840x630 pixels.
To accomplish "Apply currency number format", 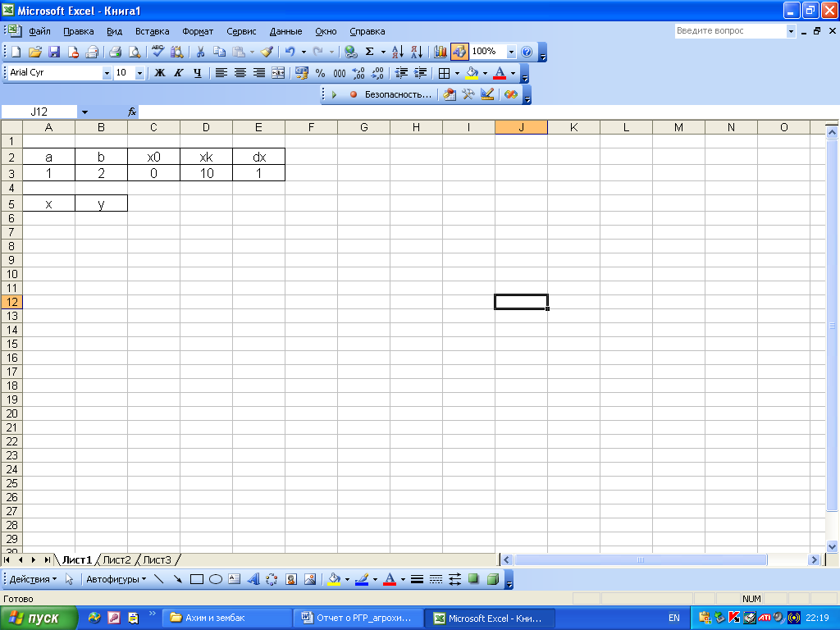I will pos(302,73).
